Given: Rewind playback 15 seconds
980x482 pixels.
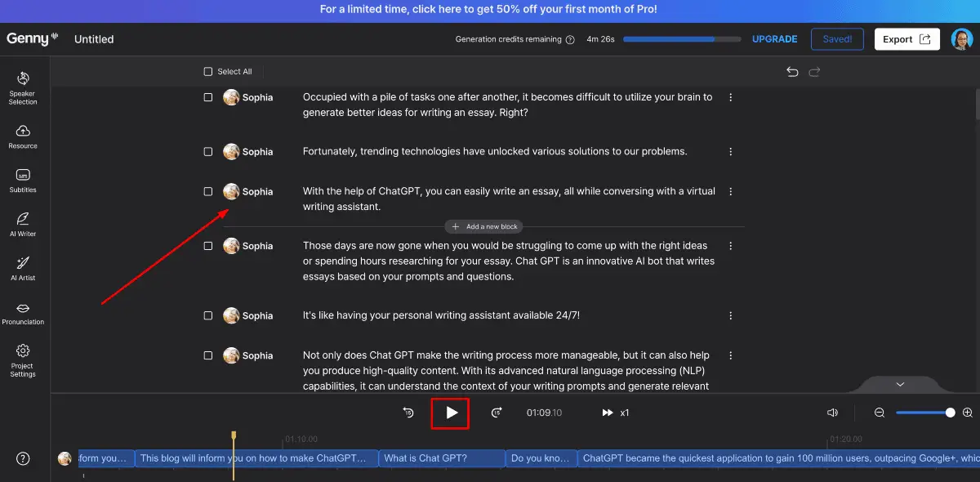Looking at the screenshot, I should tap(408, 413).
